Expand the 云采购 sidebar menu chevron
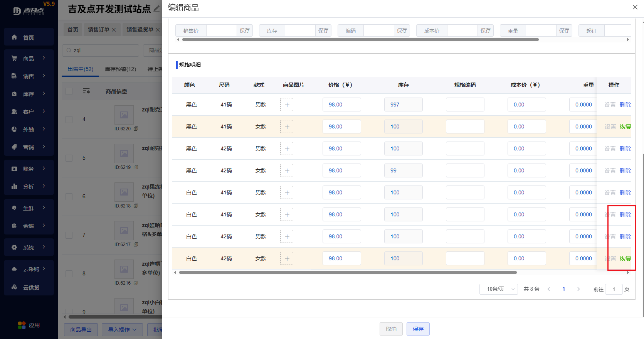Viewport: 644px width, 339px height. tap(44, 268)
